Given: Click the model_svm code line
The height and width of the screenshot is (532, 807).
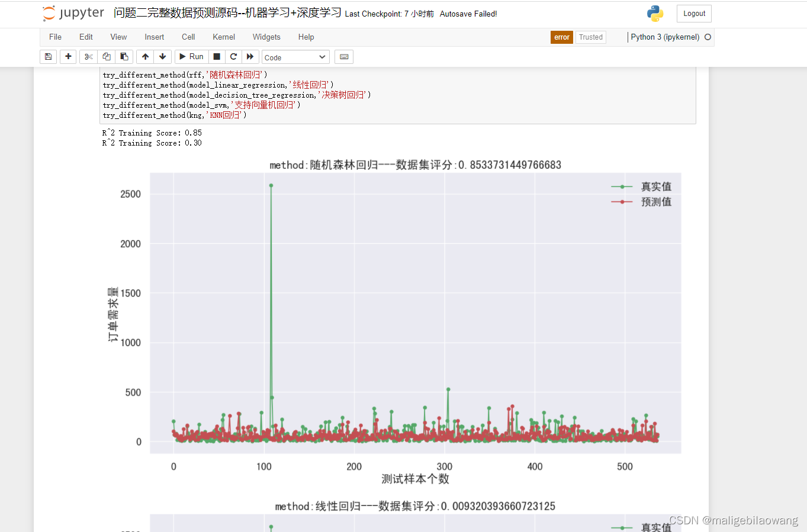Looking at the screenshot, I should pyautogui.click(x=202, y=105).
